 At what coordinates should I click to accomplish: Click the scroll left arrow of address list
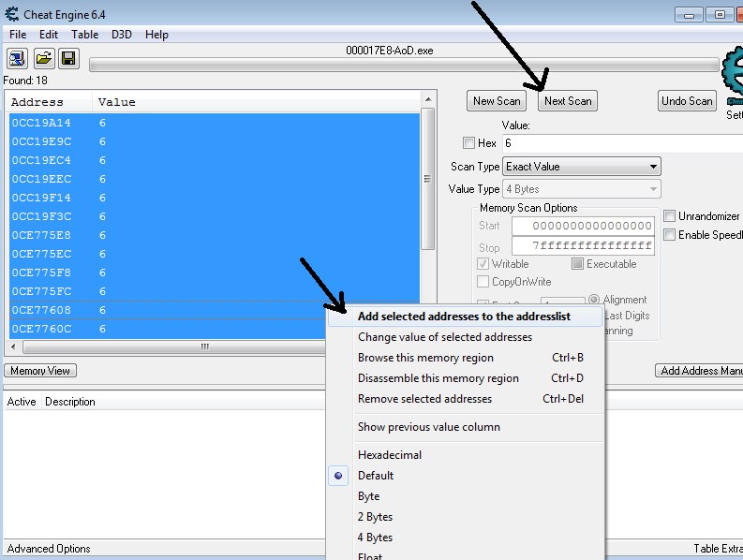pyautogui.click(x=13, y=346)
